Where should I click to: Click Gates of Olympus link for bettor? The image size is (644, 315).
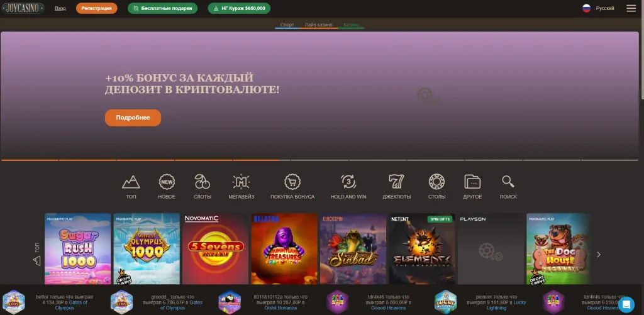pyautogui.click(x=72, y=305)
